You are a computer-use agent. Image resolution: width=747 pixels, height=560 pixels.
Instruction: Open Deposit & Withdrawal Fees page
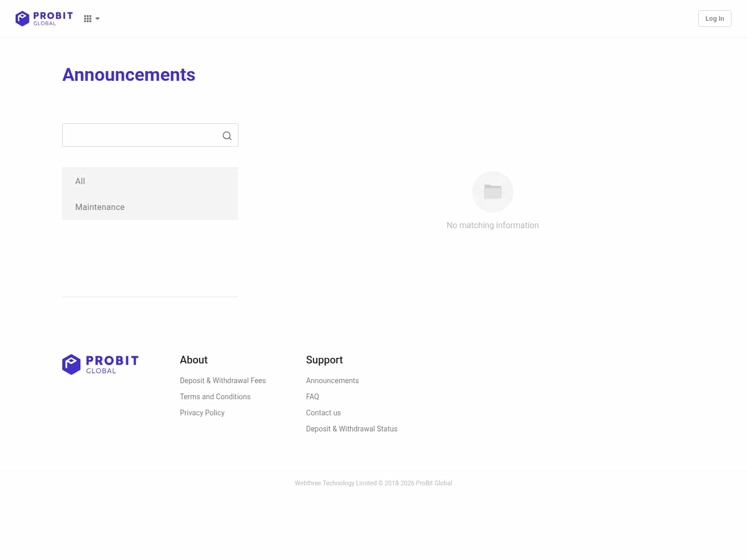pos(223,380)
